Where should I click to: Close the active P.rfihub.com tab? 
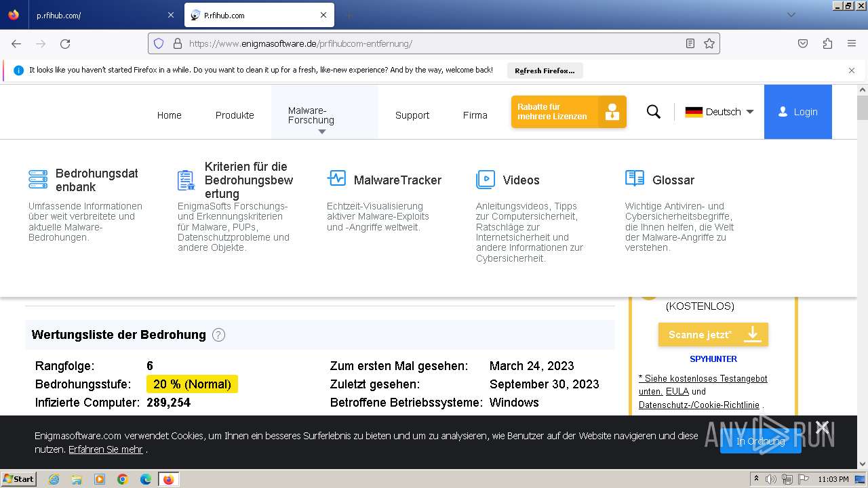click(323, 15)
